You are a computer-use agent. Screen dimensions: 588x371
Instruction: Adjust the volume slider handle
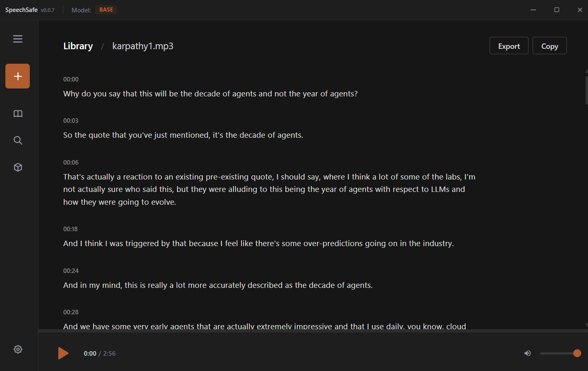[x=577, y=353]
